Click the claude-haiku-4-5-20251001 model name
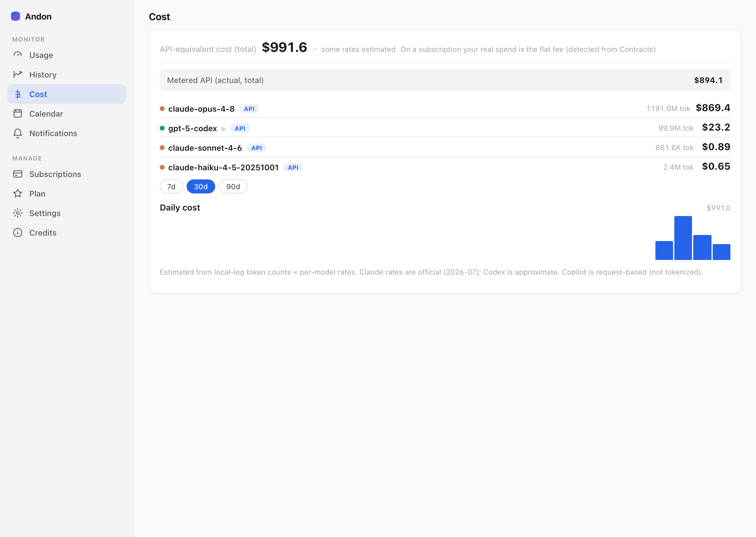Image resolution: width=756 pixels, height=537 pixels. point(223,167)
